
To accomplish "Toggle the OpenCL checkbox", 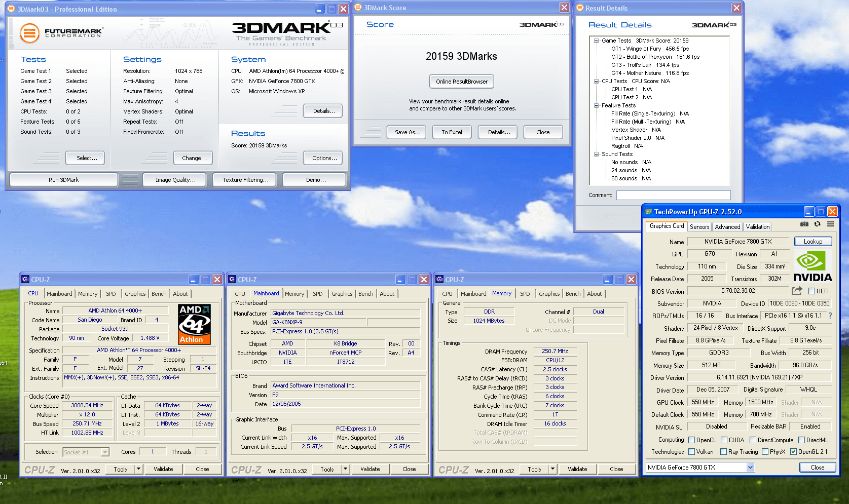I will (x=691, y=440).
